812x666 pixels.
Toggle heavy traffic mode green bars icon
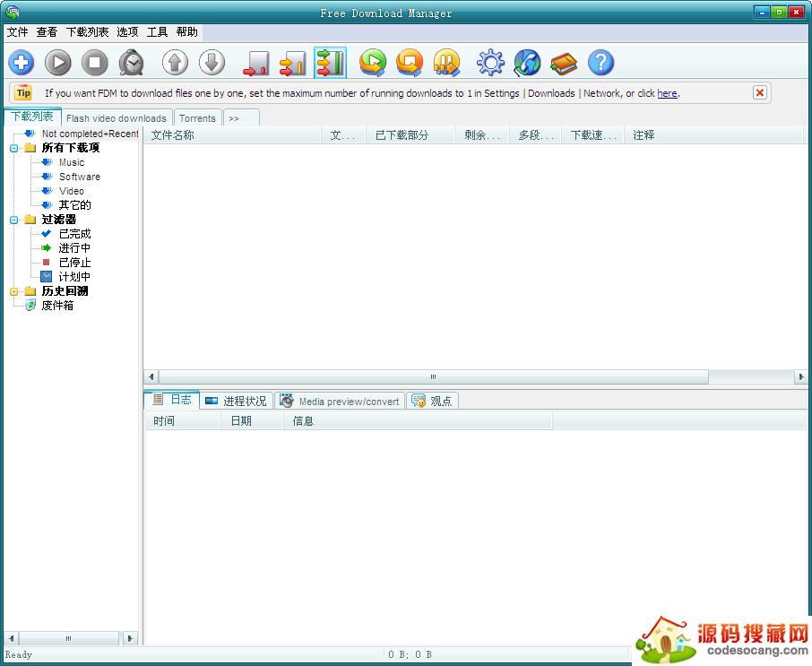tap(330, 63)
